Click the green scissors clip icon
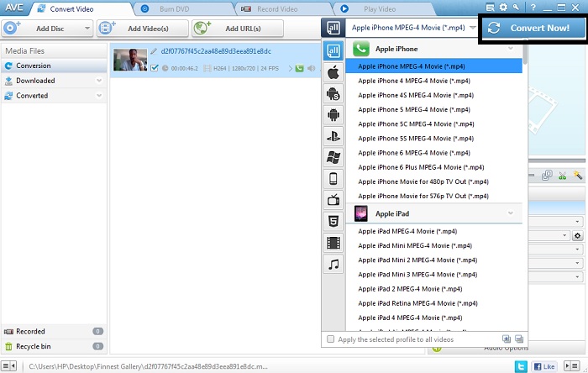 coord(562,175)
